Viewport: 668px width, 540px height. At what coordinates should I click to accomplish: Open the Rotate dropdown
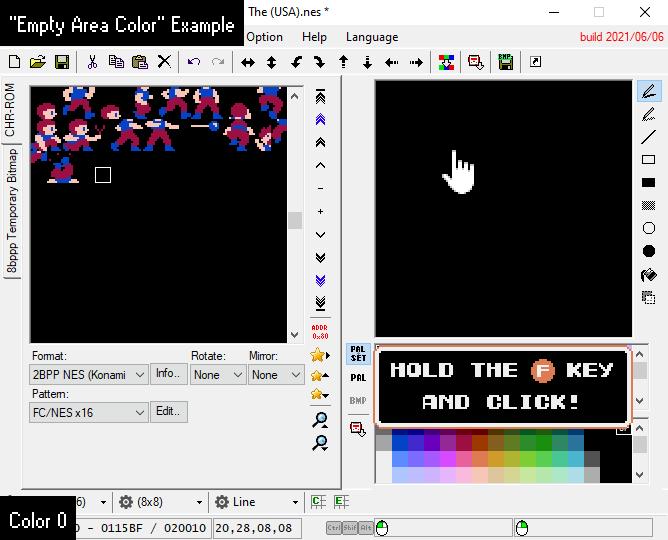point(218,375)
